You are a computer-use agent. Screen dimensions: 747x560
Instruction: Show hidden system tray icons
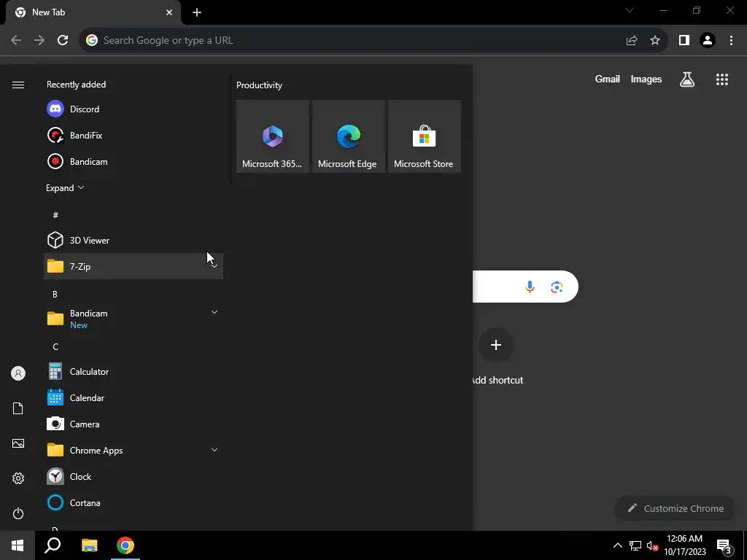pos(617,545)
